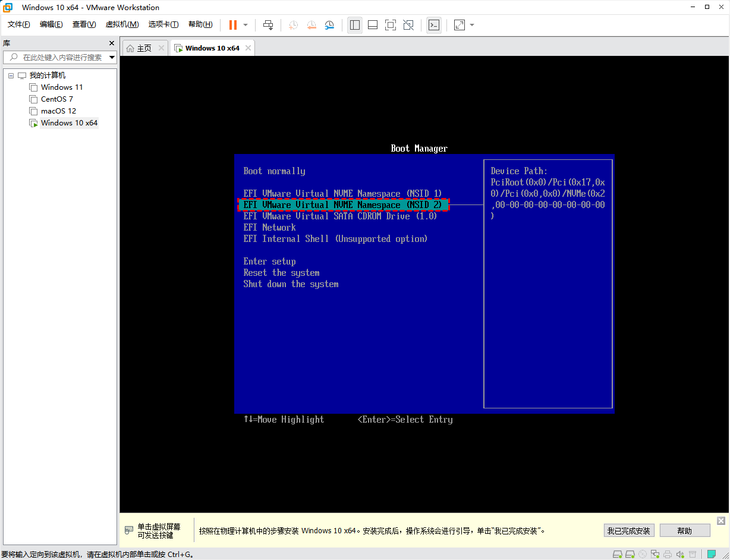730x560 pixels.
Task: Toggle the library sidebar view icon
Action: click(x=355, y=25)
